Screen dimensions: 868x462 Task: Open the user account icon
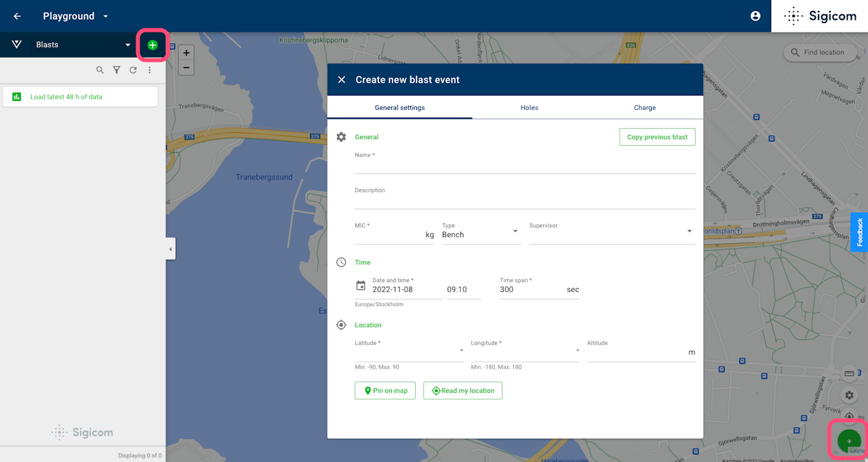[x=755, y=16]
